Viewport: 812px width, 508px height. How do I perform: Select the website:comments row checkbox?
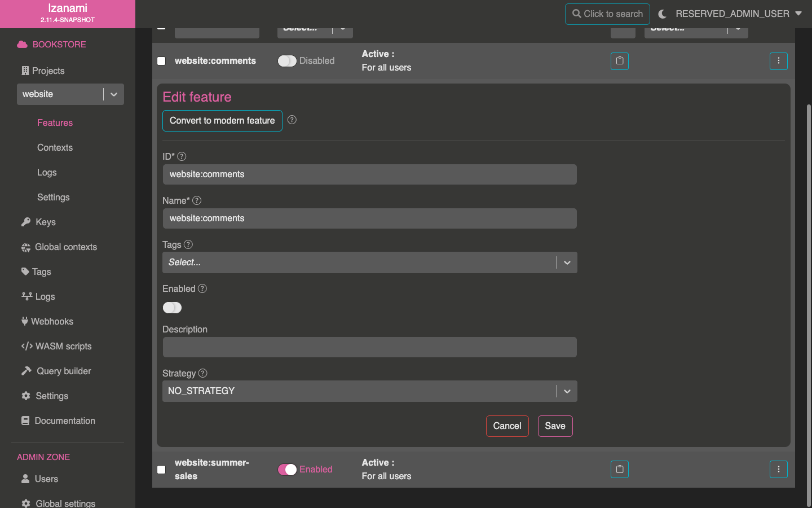coord(161,61)
